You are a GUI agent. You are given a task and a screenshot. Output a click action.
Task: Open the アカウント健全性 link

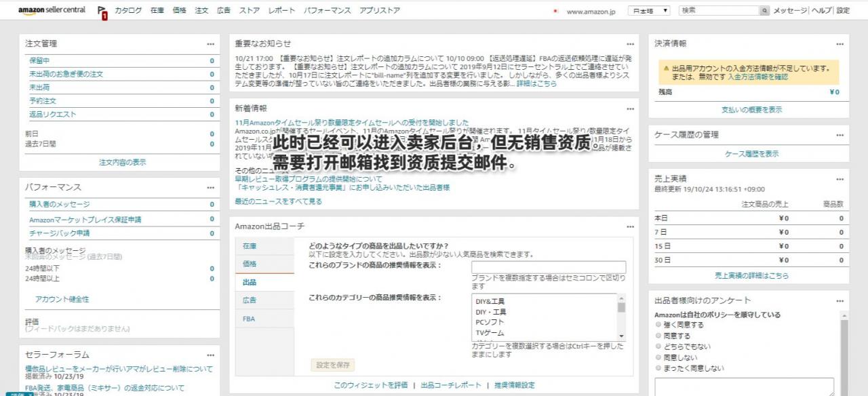pyautogui.click(x=62, y=299)
